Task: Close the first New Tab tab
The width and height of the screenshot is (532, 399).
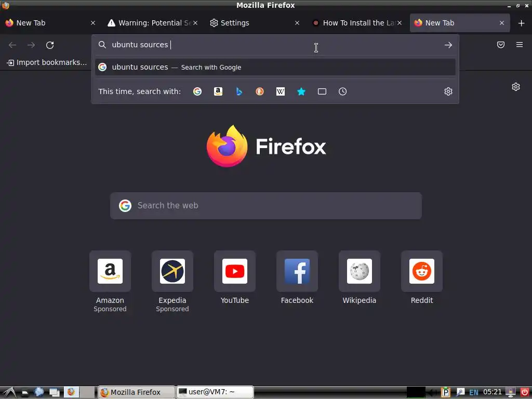Action: [92, 23]
